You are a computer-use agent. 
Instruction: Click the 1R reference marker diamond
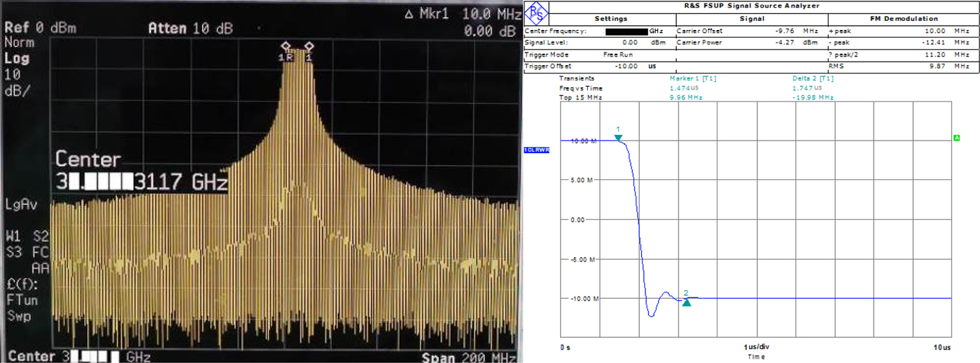point(286,46)
